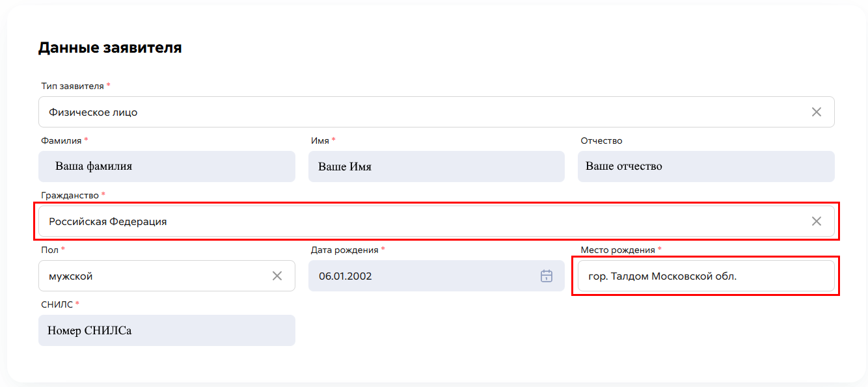
Task: Expand the 'Гражданство' dropdown field
Action: click(416, 221)
